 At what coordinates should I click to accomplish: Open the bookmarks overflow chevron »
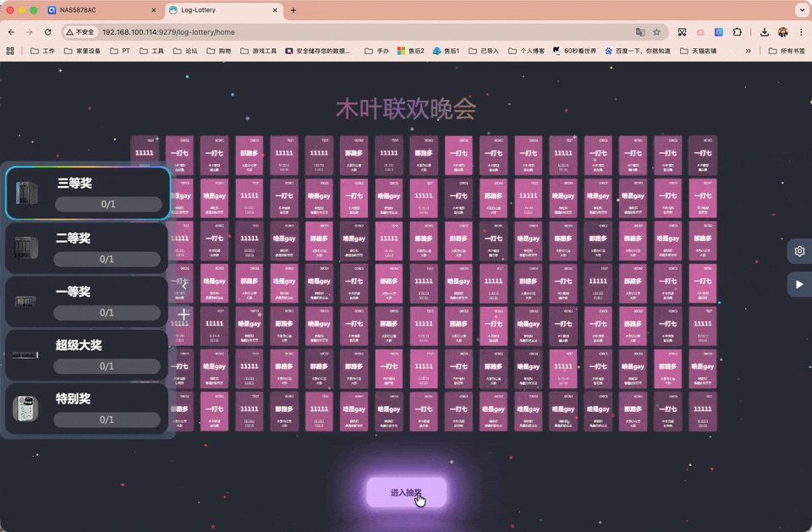(748, 52)
